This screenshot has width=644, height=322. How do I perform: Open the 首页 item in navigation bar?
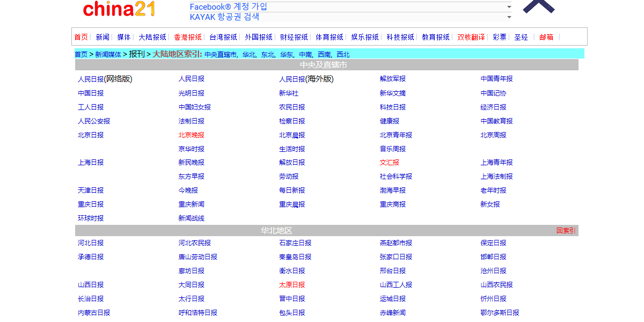click(81, 37)
